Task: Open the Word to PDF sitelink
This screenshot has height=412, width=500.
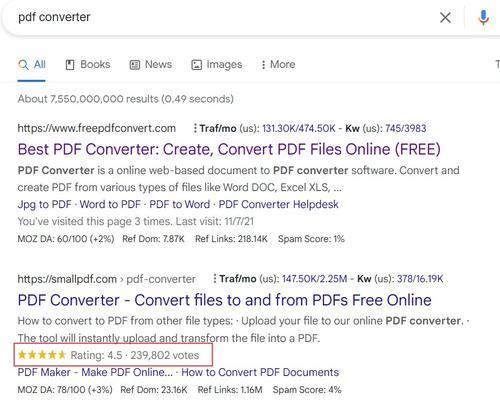Action: [110, 204]
